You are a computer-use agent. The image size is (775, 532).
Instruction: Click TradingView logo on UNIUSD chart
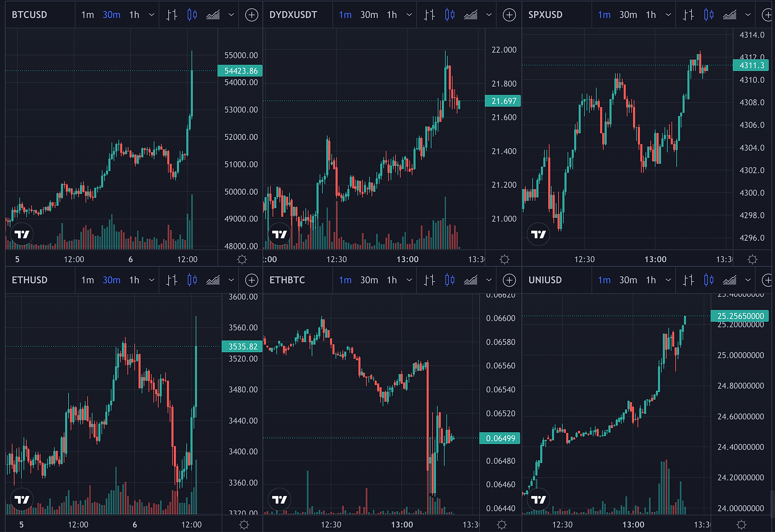click(538, 500)
